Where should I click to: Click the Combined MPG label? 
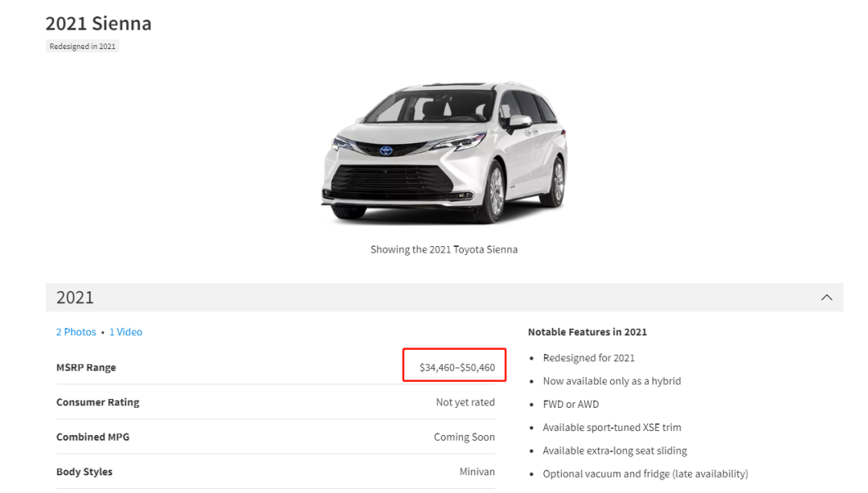pyautogui.click(x=92, y=437)
